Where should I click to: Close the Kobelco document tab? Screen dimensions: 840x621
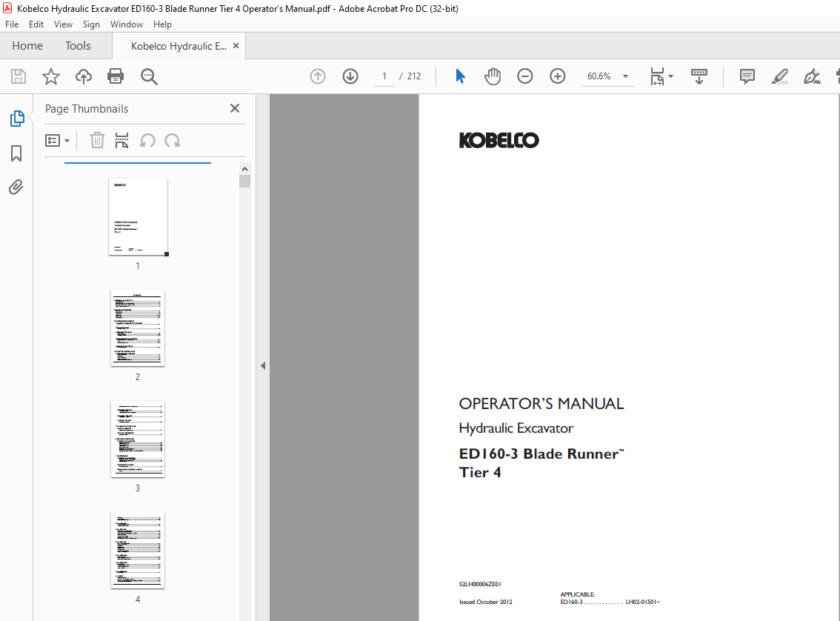coord(236,46)
